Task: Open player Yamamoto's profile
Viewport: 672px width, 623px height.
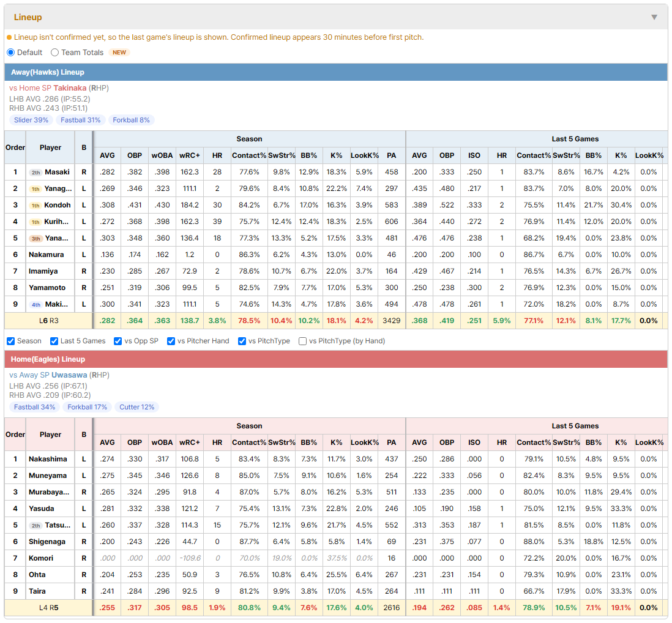Action: [x=47, y=288]
